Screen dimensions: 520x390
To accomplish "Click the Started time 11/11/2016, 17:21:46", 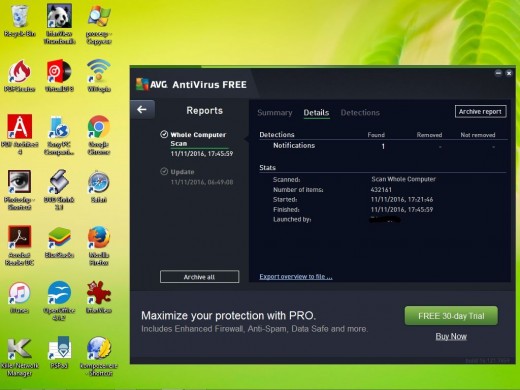I will click(402, 200).
